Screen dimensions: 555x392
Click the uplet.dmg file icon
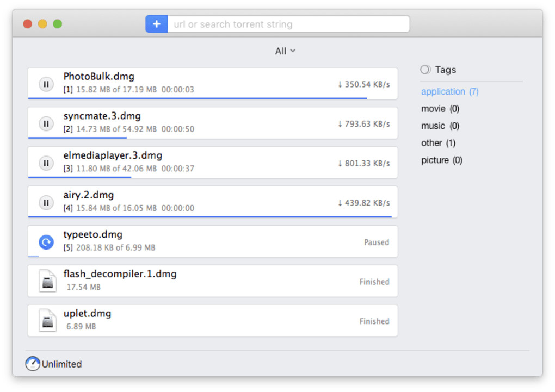click(47, 321)
